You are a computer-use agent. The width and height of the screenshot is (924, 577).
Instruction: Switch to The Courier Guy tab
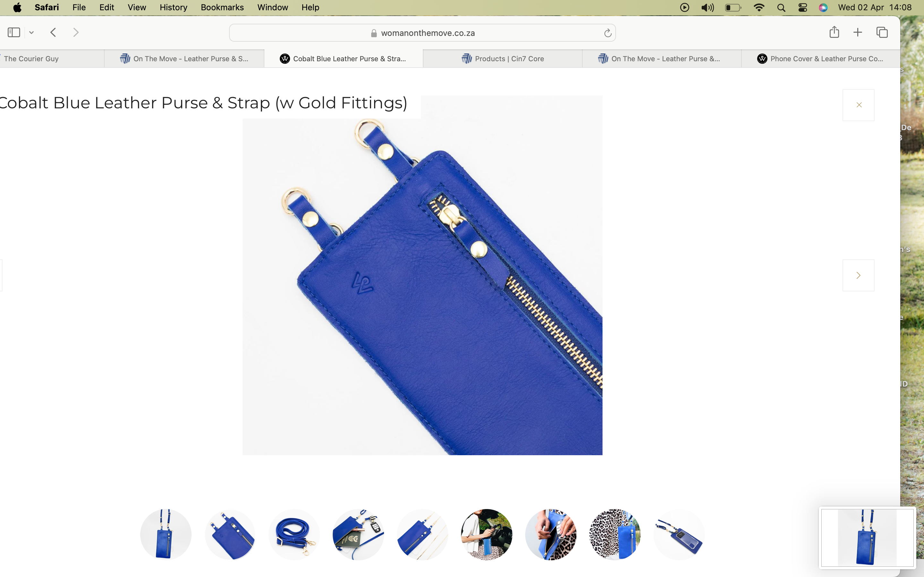point(31,59)
